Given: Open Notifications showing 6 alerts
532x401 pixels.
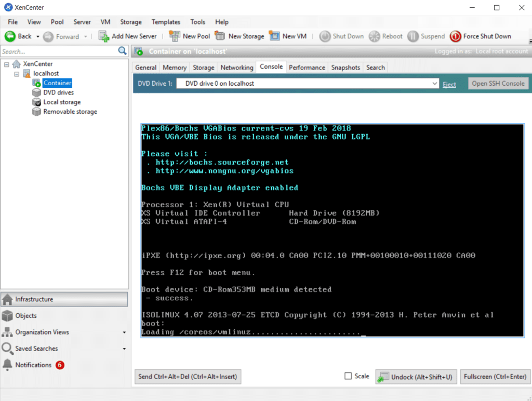Looking at the screenshot, I should (x=33, y=365).
